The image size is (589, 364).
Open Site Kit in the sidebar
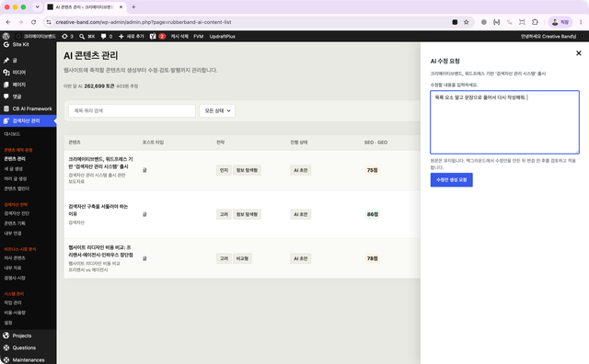(x=20, y=45)
